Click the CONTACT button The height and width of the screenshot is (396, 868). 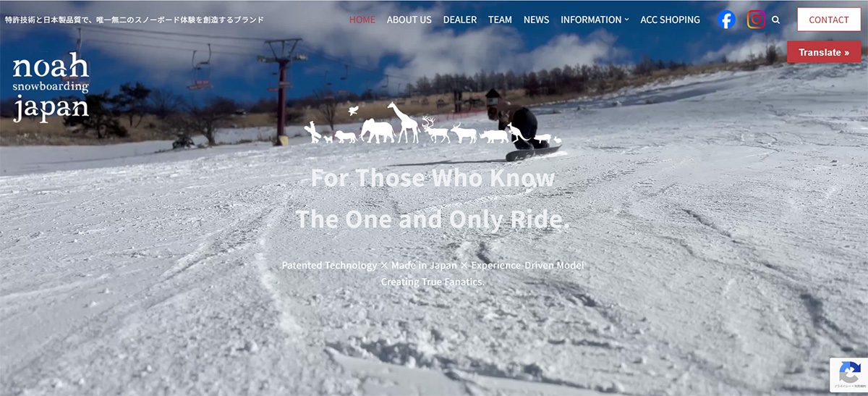(x=829, y=20)
